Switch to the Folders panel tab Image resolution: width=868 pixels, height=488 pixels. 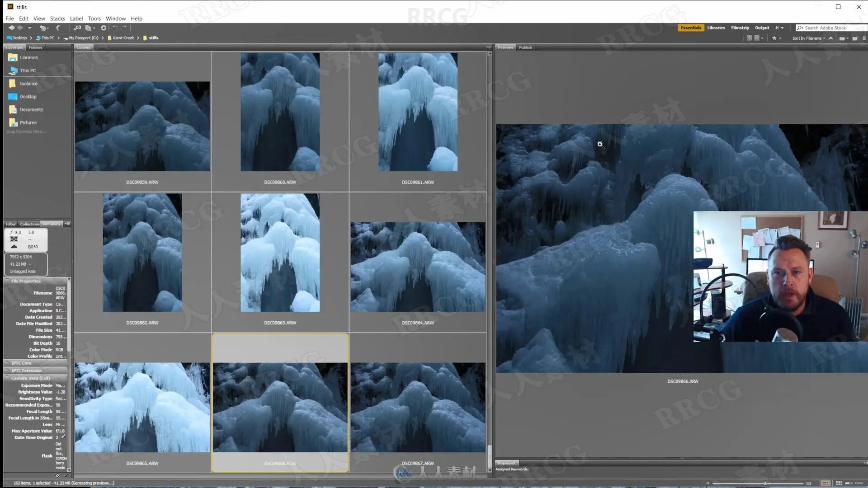pos(35,47)
